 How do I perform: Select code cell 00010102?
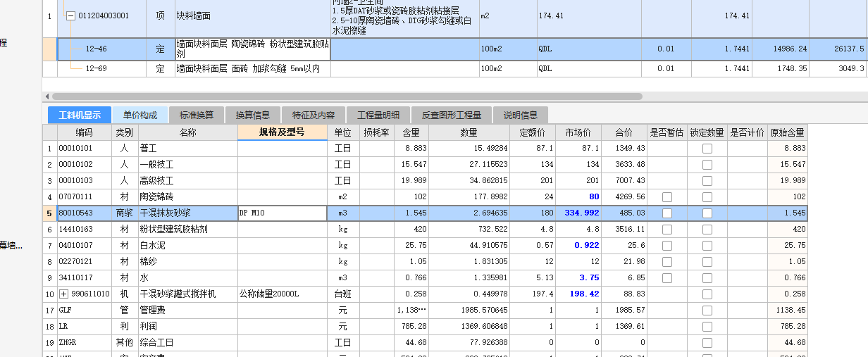point(85,164)
